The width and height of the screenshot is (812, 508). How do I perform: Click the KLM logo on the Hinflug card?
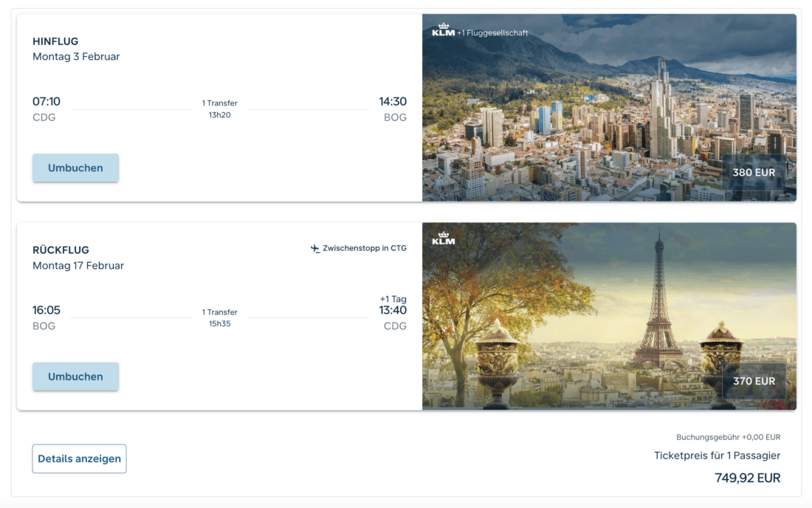tap(443, 31)
